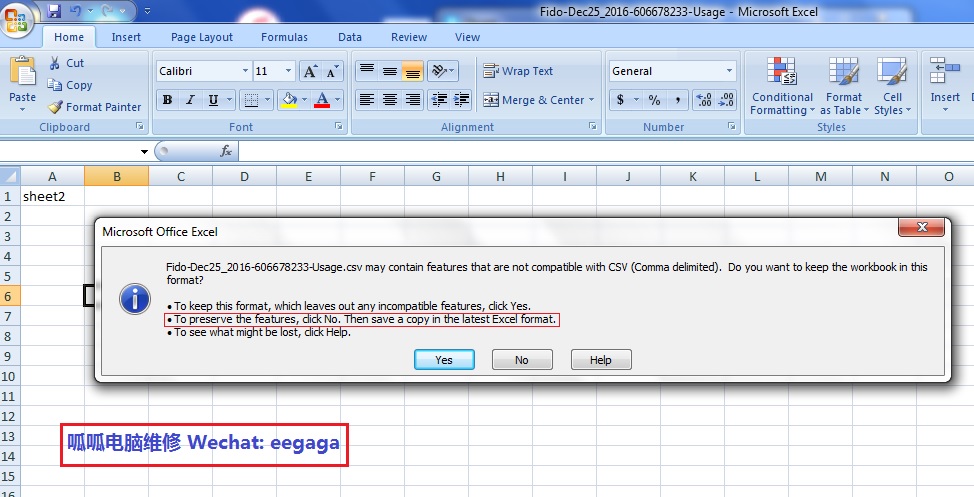974x497 pixels.
Task: Decrease the font size
Action: tap(332, 71)
